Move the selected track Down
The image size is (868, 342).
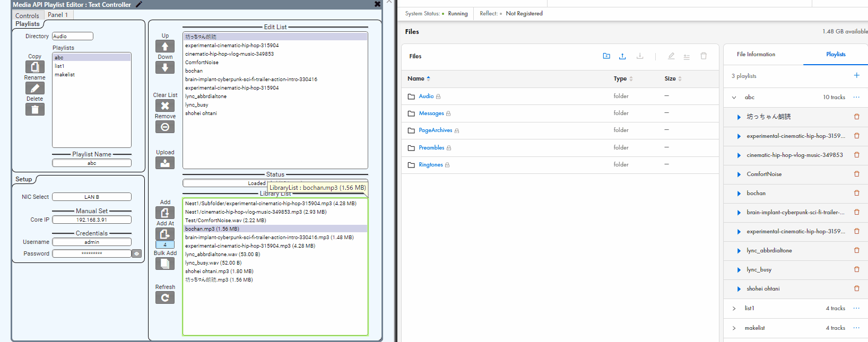[x=165, y=68]
